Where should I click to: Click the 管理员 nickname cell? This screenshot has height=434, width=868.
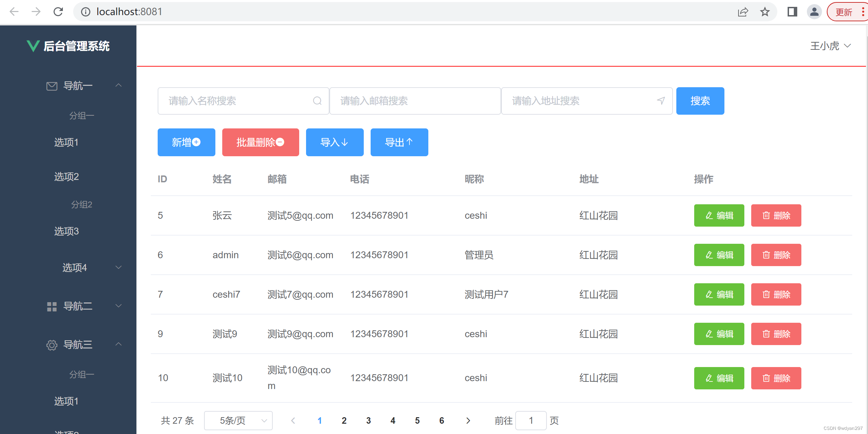(x=479, y=255)
